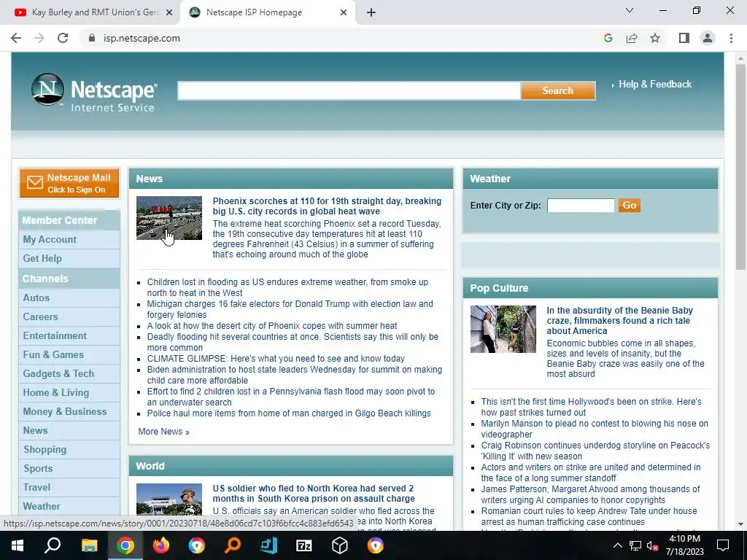The image size is (747, 560).
Task: Read Phoenix scorches at 110 headline
Action: [x=327, y=206]
